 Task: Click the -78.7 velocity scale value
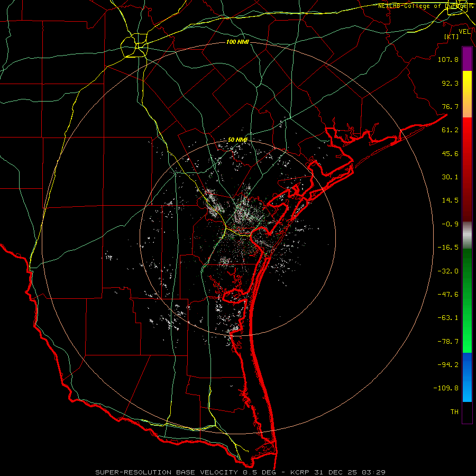pos(448,342)
